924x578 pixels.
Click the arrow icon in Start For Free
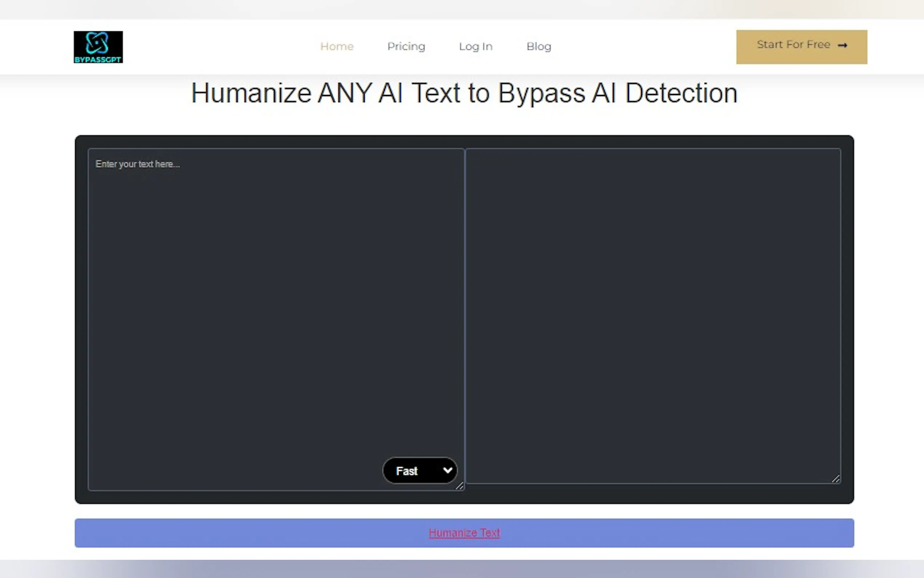point(842,45)
